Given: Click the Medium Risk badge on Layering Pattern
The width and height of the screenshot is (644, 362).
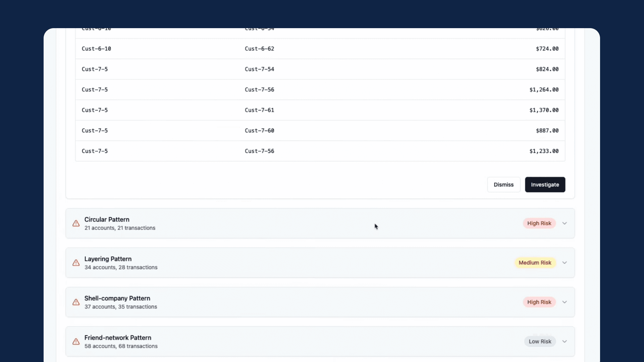Looking at the screenshot, I should 535,263.
